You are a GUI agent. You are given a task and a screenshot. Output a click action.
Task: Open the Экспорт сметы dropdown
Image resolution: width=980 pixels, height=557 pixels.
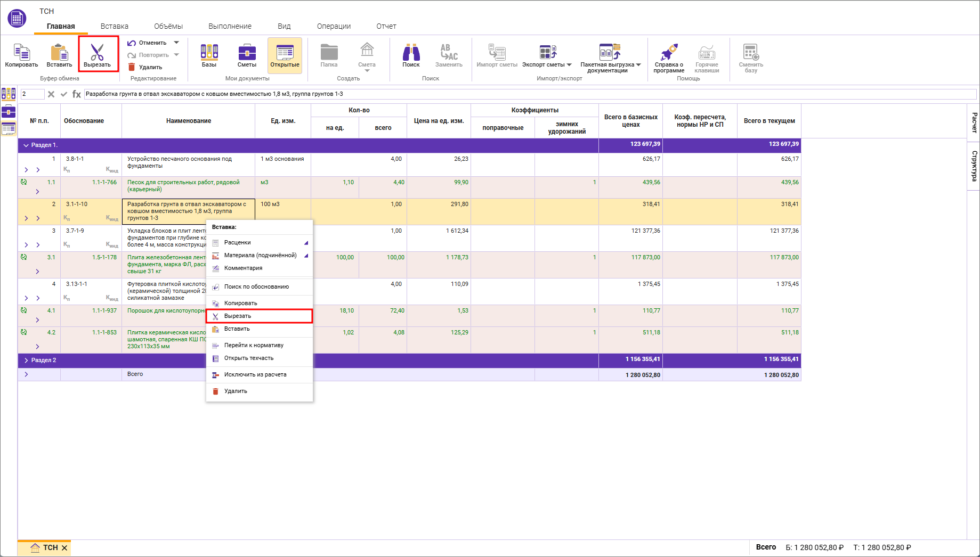coord(569,65)
